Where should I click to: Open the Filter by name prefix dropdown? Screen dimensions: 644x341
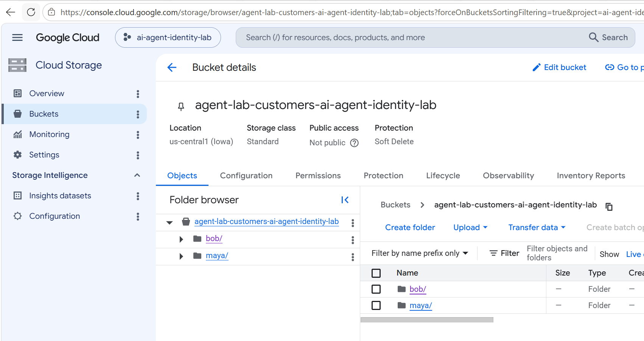click(420, 253)
